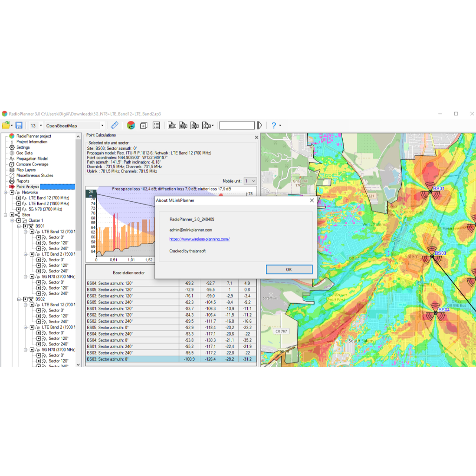Click the Save project floppy disk icon

(x=19, y=126)
